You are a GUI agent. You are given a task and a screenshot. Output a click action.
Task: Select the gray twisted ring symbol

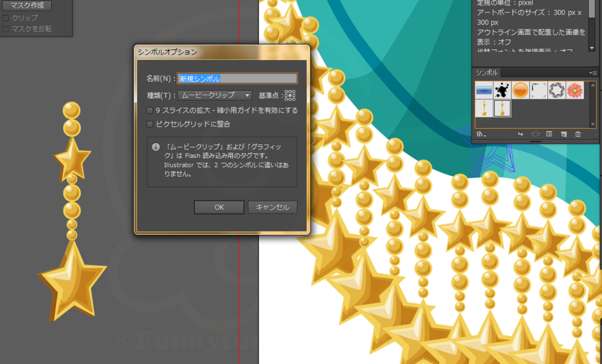tap(557, 90)
